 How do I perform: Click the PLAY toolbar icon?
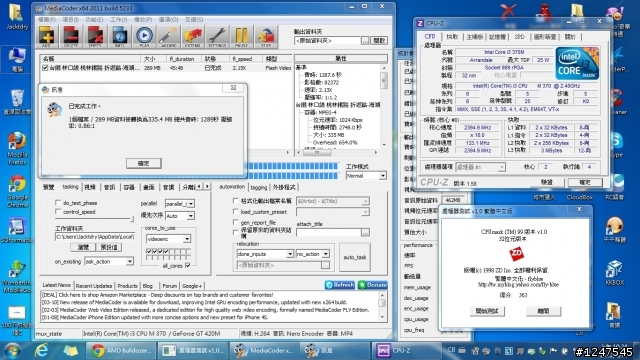click(144, 37)
